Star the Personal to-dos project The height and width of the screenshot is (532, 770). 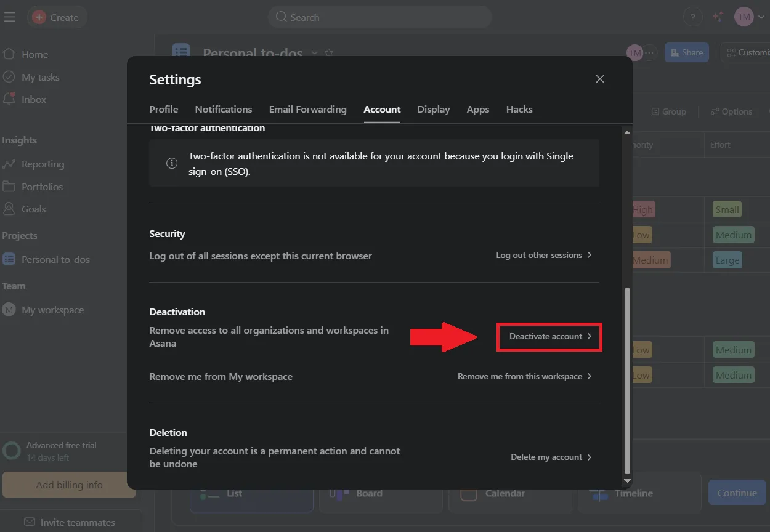pyautogui.click(x=329, y=53)
